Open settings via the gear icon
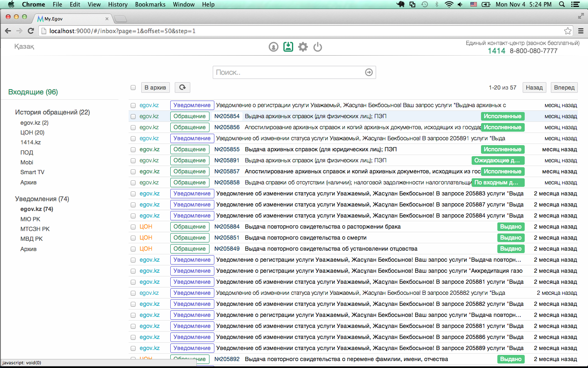 [x=303, y=47]
